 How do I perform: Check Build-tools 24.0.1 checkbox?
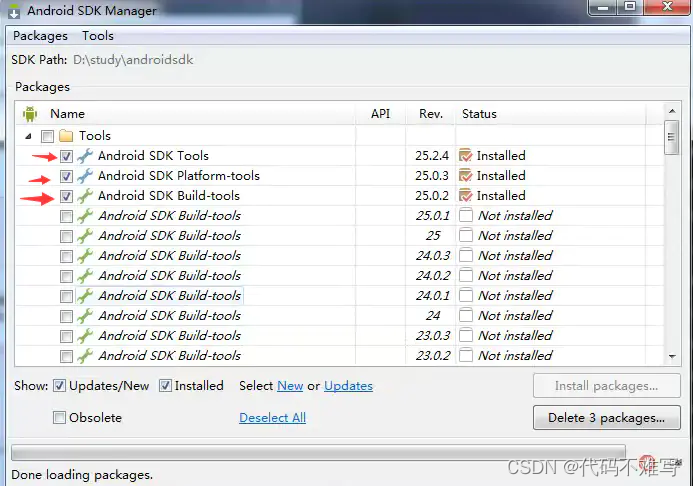click(x=66, y=296)
